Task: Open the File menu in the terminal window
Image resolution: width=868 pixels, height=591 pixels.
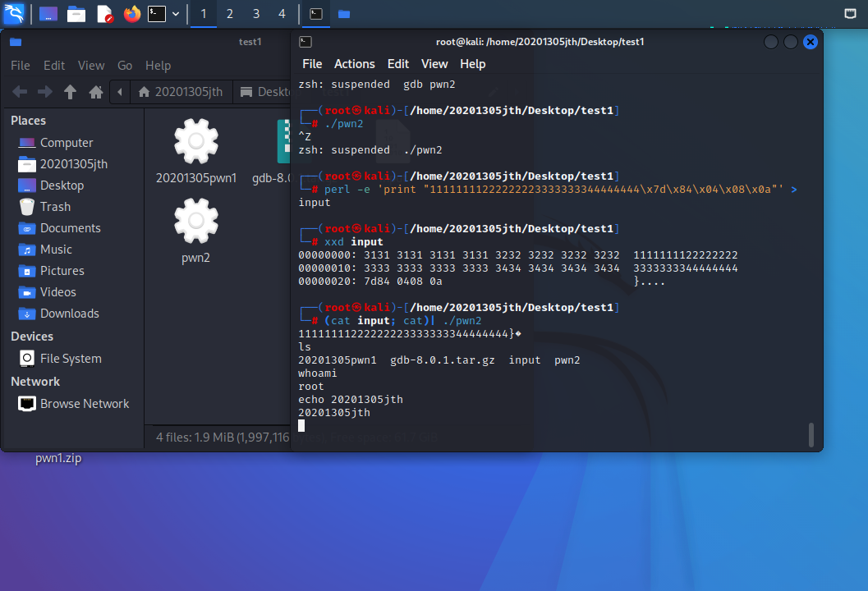Action: pos(312,64)
